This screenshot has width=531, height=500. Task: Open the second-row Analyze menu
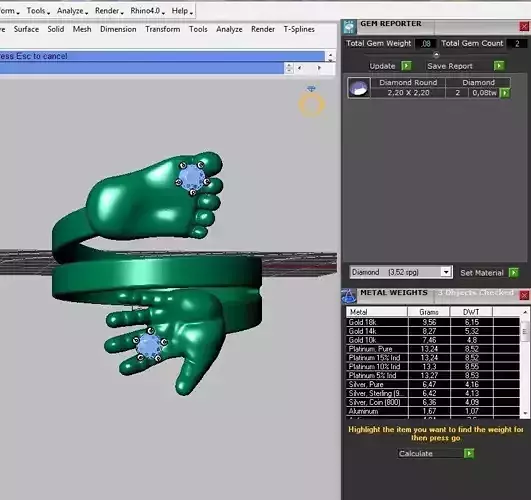pyautogui.click(x=229, y=29)
